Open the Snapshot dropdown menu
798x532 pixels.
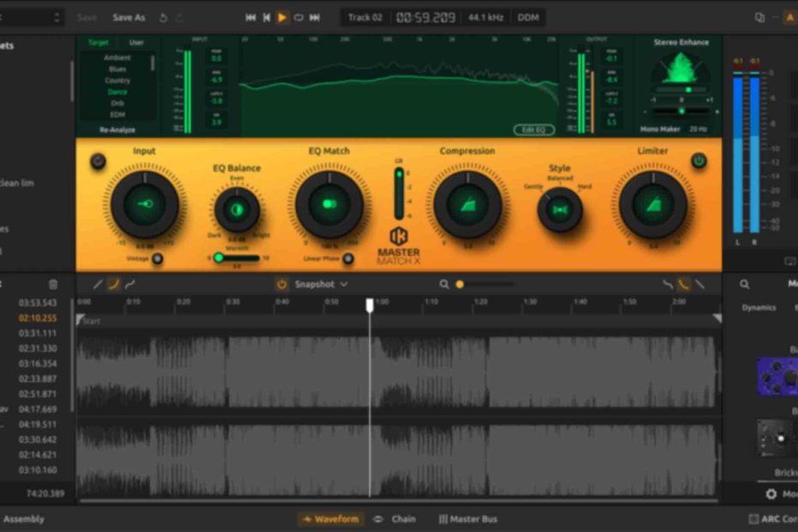coord(321,284)
